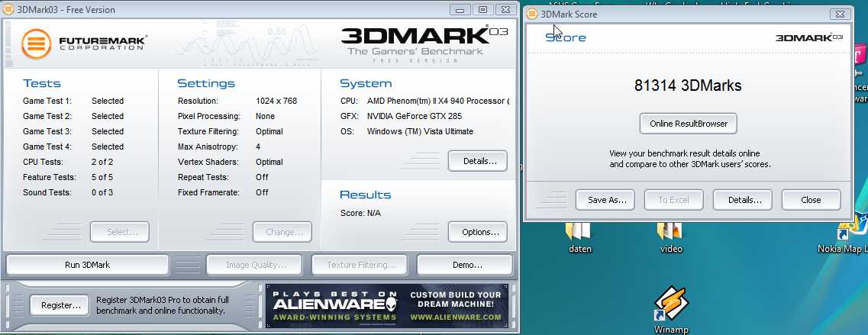Click the Score: N/A result text
Image resolution: width=868 pixels, height=335 pixels.
(360, 213)
